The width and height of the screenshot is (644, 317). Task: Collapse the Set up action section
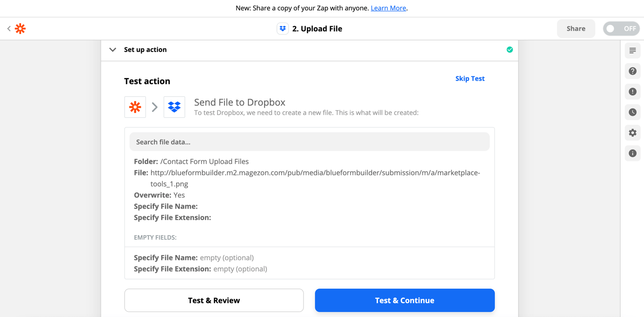click(113, 50)
